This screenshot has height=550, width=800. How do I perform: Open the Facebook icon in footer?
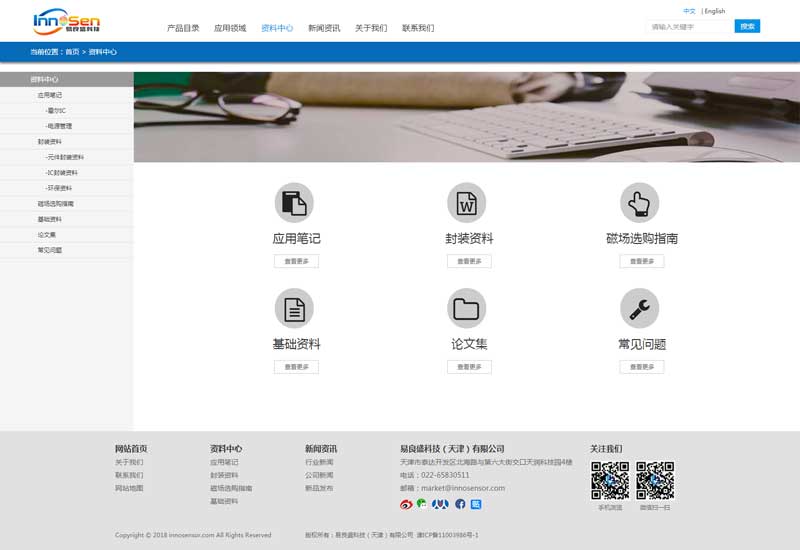[x=460, y=504]
